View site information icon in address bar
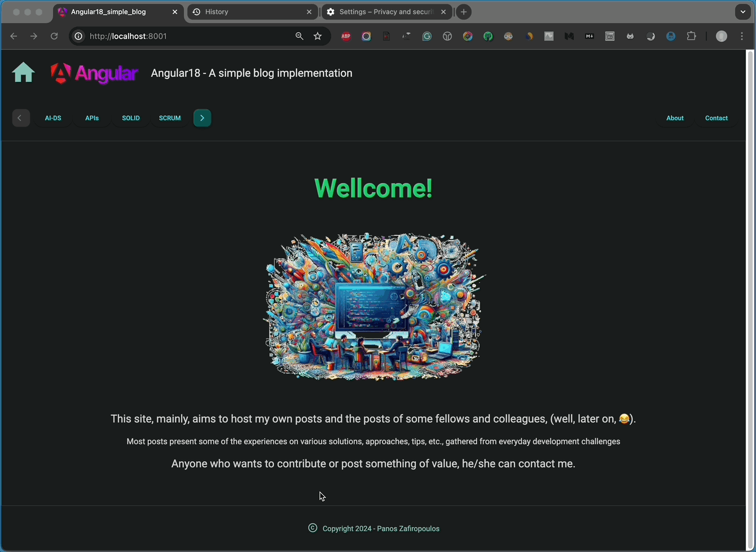The width and height of the screenshot is (756, 552). click(x=79, y=36)
